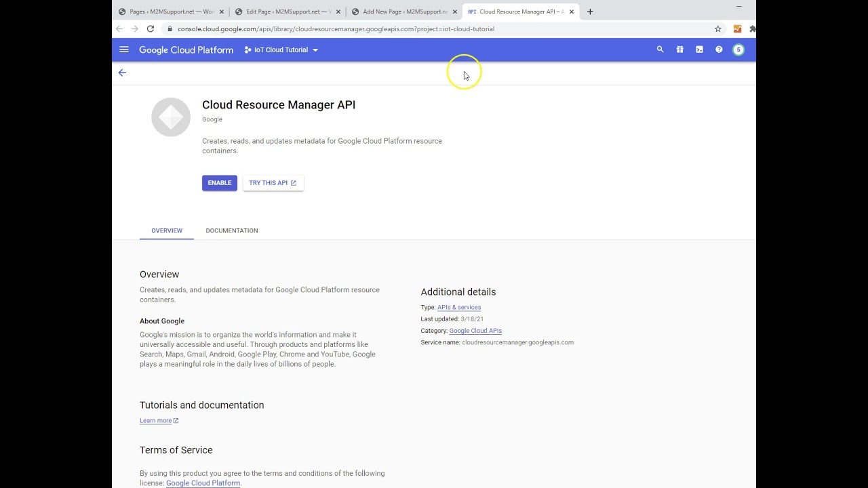Click the ENABLE button

pos(220,183)
